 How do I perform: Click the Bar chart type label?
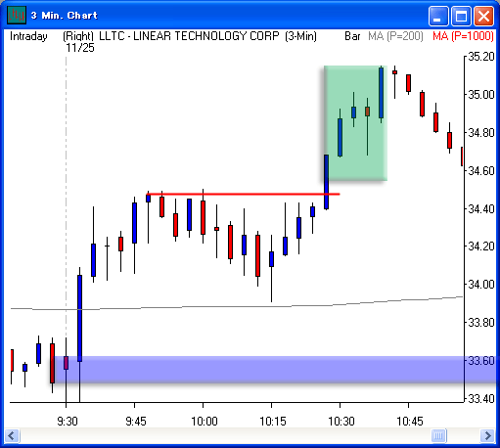[x=352, y=36]
